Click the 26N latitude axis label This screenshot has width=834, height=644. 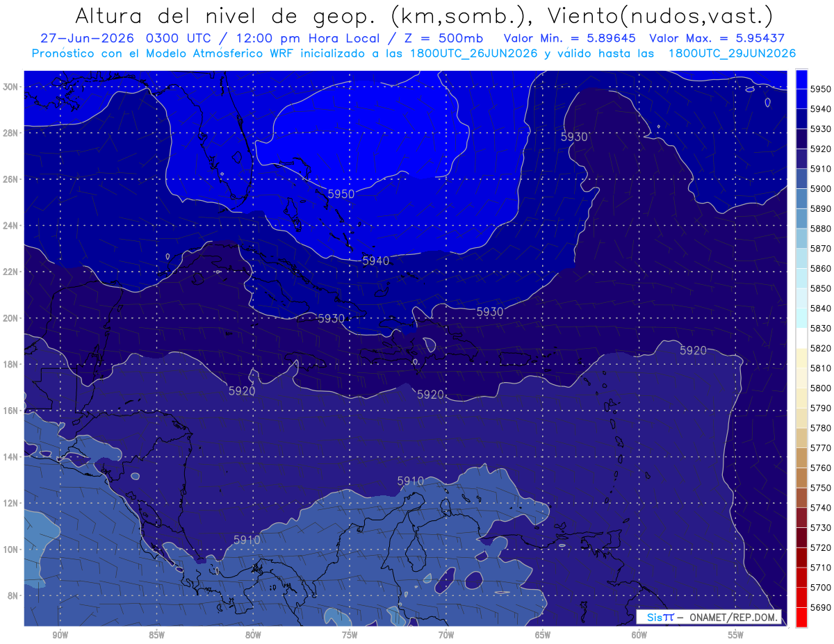[10, 179]
